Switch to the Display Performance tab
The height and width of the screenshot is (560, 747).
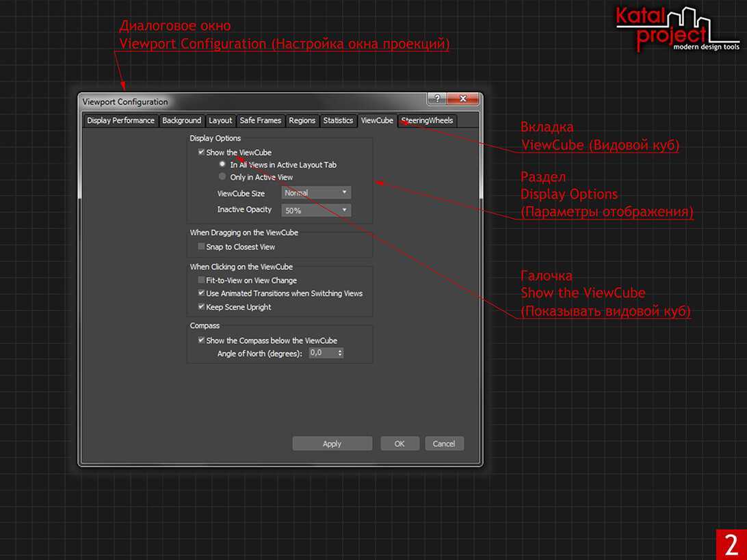coord(120,121)
